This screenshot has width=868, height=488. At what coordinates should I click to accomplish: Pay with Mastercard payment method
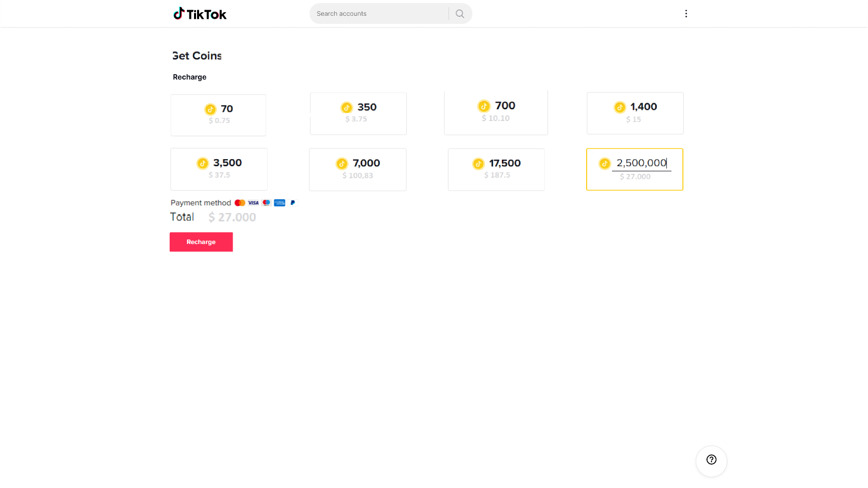240,202
